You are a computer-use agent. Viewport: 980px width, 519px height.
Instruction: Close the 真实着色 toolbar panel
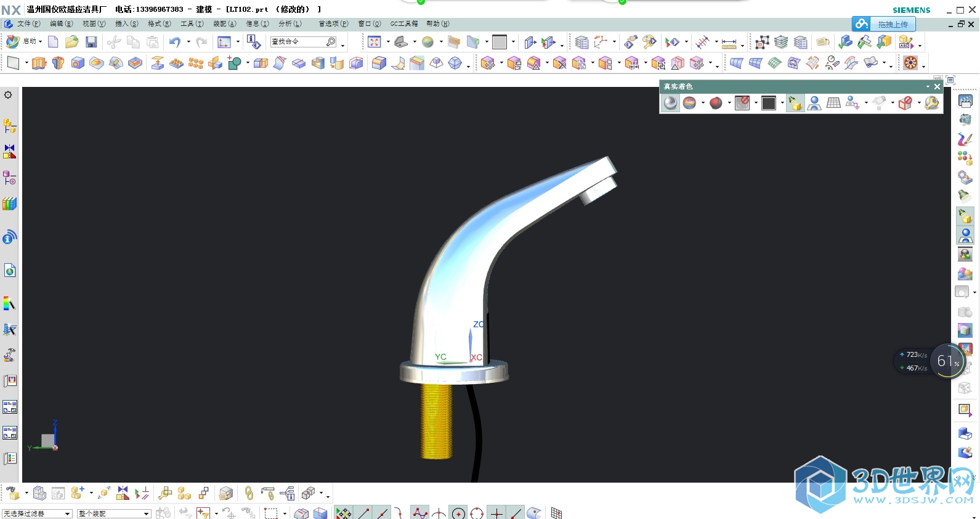coord(937,87)
